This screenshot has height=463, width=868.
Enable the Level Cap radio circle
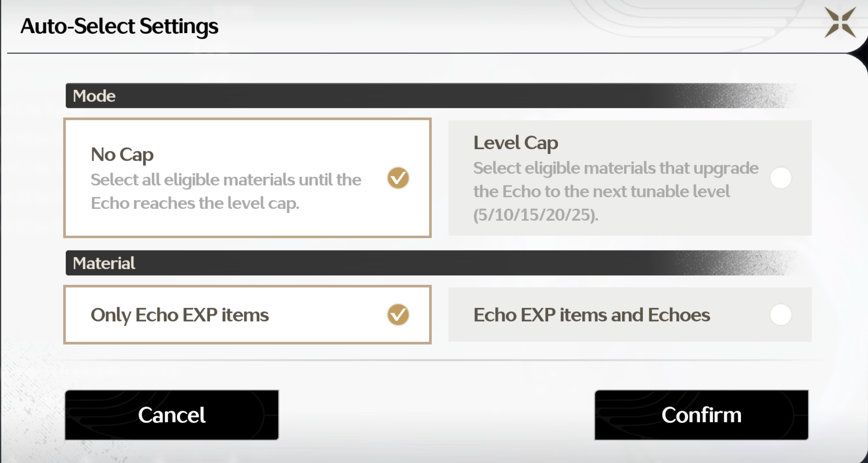pyautogui.click(x=781, y=178)
